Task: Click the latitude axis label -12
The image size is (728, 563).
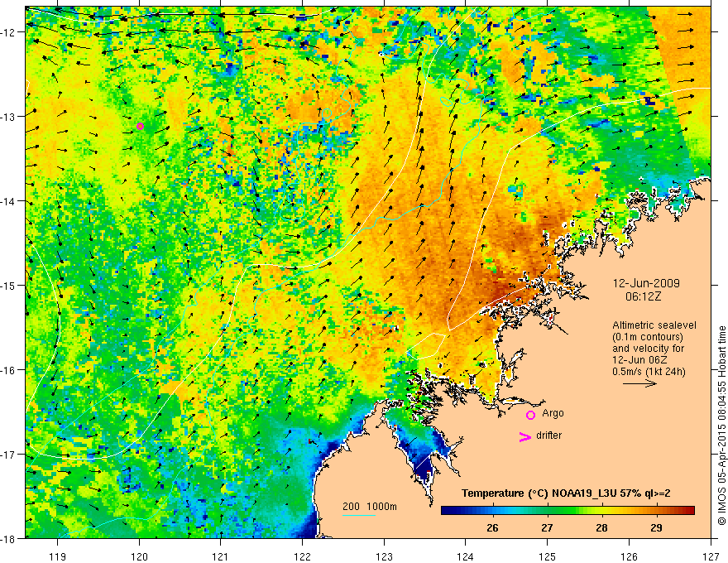Action: (9, 32)
